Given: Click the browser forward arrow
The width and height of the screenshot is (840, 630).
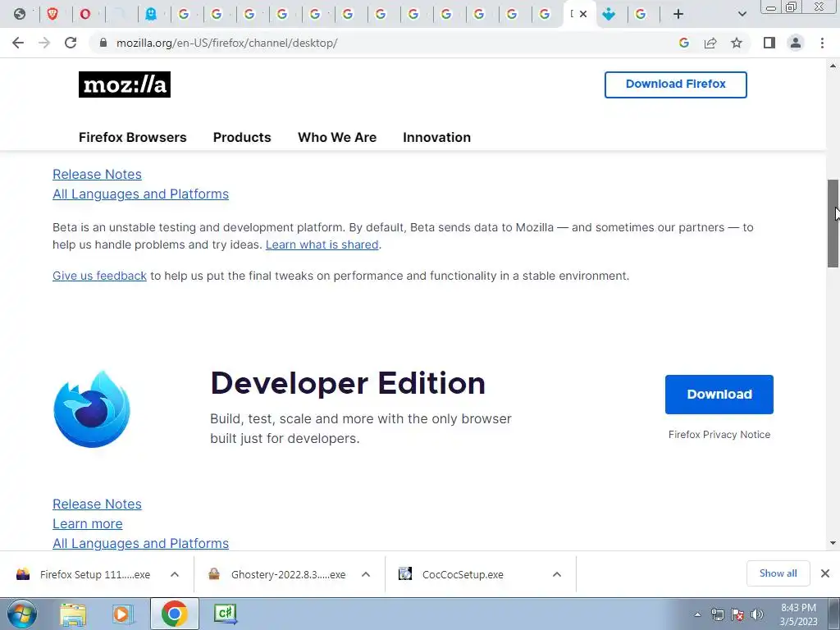Looking at the screenshot, I should [x=44, y=43].
